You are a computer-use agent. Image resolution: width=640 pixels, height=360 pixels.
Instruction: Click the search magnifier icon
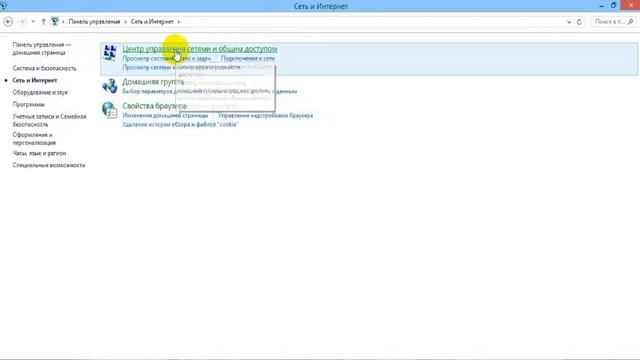(x=631, y=22)
